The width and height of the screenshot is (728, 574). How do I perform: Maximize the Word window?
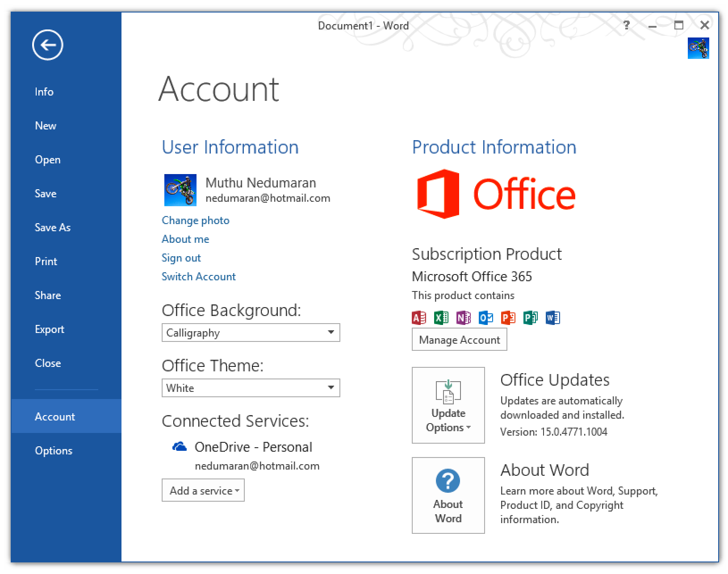coord(678,25)
